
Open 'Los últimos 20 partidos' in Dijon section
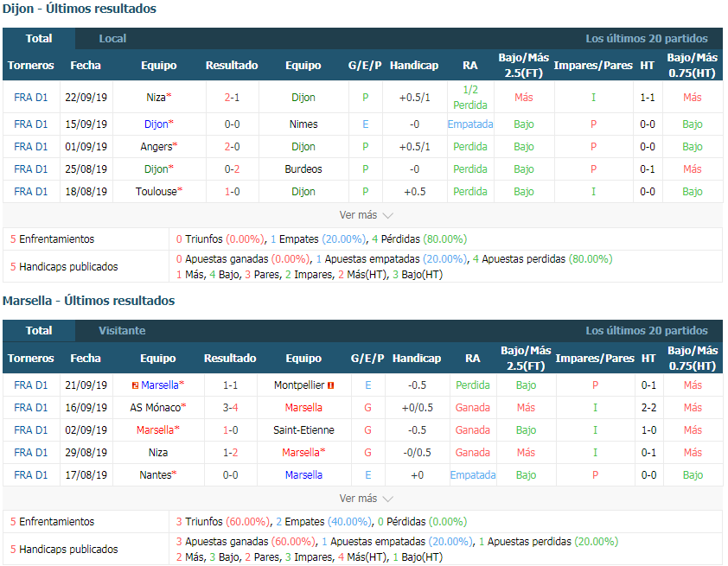647,39
